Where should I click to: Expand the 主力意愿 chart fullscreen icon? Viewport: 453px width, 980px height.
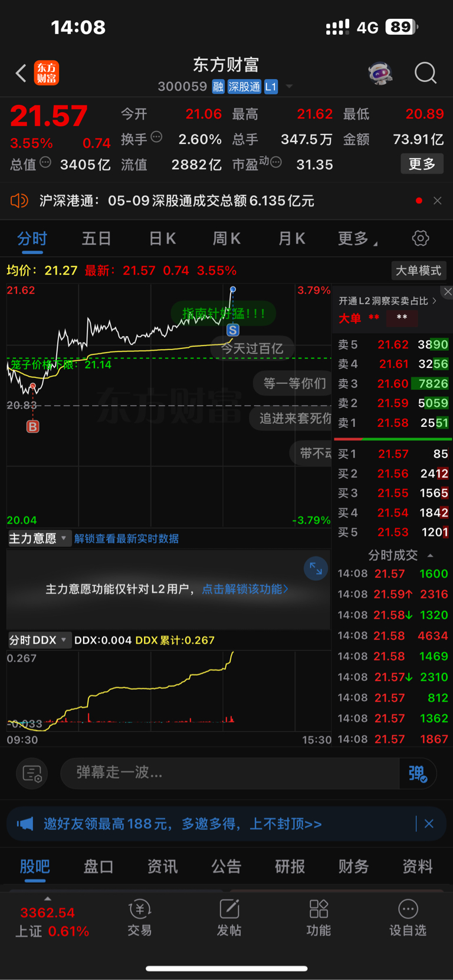pos(316,568)
